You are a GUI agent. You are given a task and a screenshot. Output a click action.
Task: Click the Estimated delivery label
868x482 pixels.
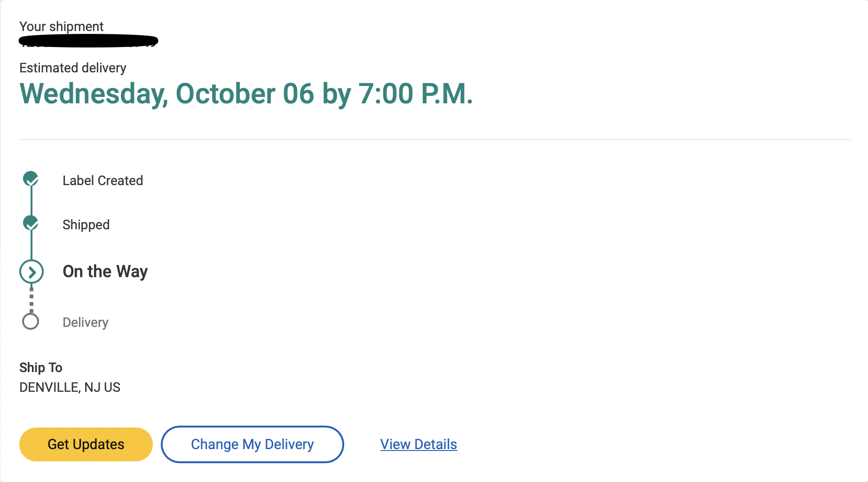coord(73,68)
